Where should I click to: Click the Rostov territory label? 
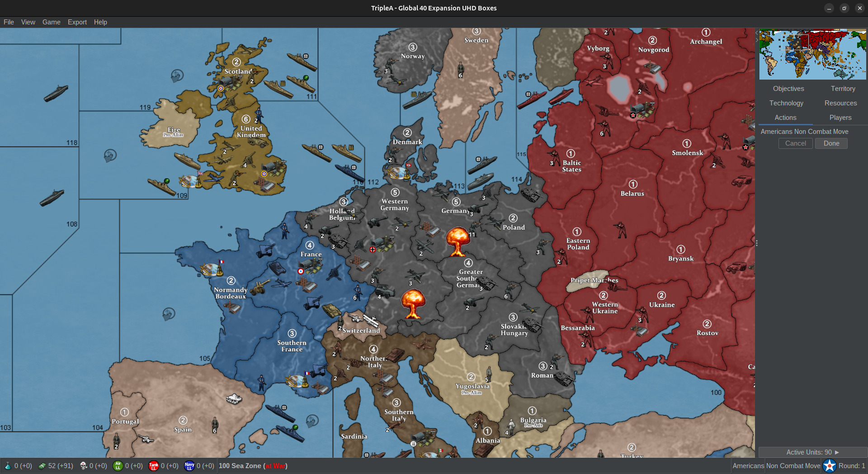tap(708, 333)
